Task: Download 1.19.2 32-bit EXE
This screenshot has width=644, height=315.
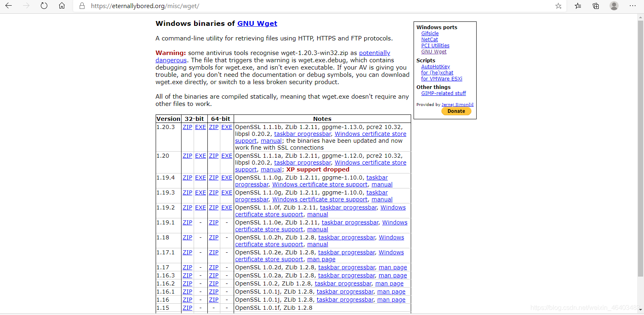Action: click(x=201, y=207)
